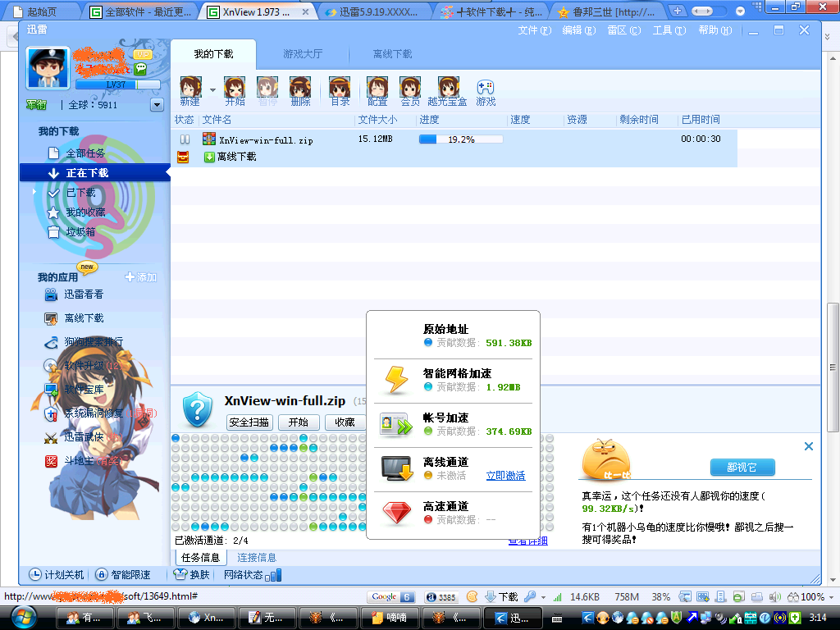Screen dimensions: 840x630
Task: Open 软件宝库 in the sidebar apps
Action: [x=74, y=390]
